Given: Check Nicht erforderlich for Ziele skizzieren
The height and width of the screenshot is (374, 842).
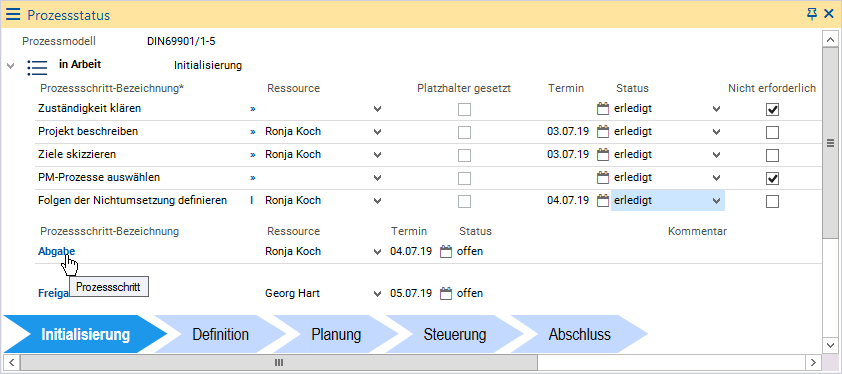Looking at the screenshot, I should (x=772, y=155).
